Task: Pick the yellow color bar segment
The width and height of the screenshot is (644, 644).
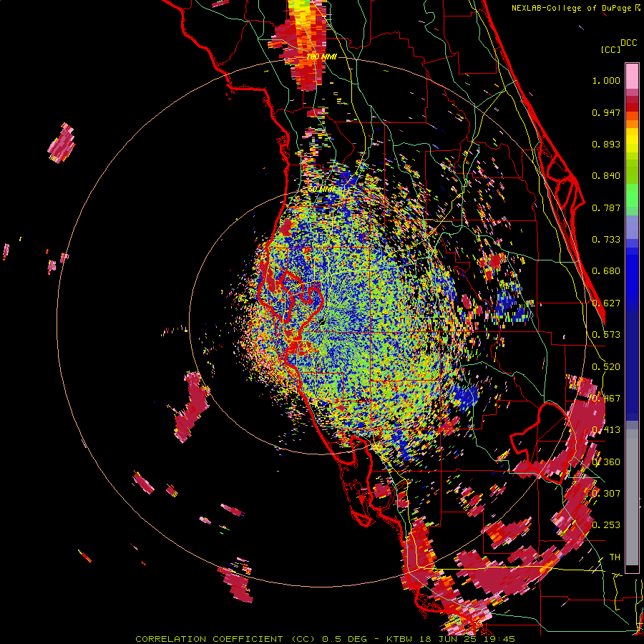Action: click(632, 140)
